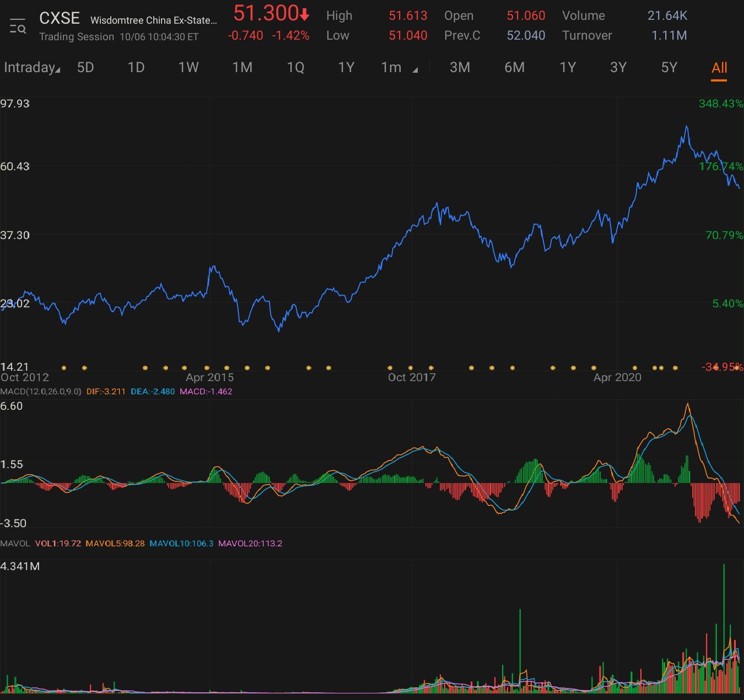Tap the VOL1:19.72 reading
The width and height of the screenshot is (744, 700).
(58, 544)
